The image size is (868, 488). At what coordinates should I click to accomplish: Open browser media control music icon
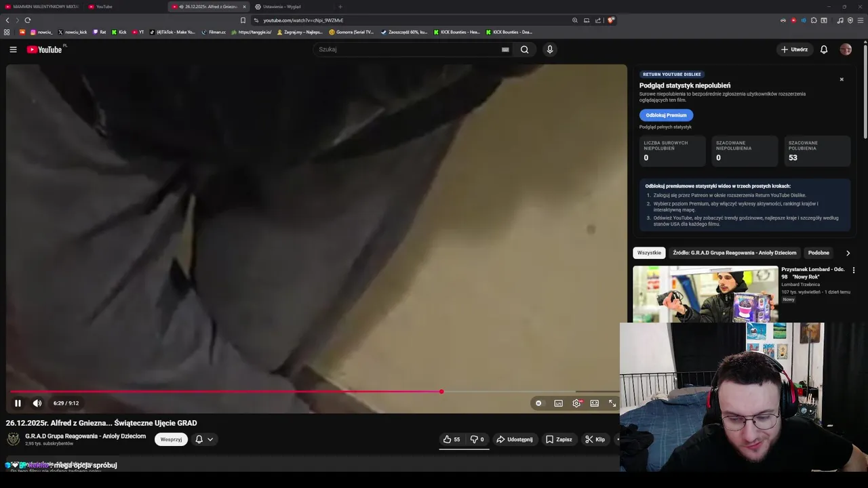(840, 20)
